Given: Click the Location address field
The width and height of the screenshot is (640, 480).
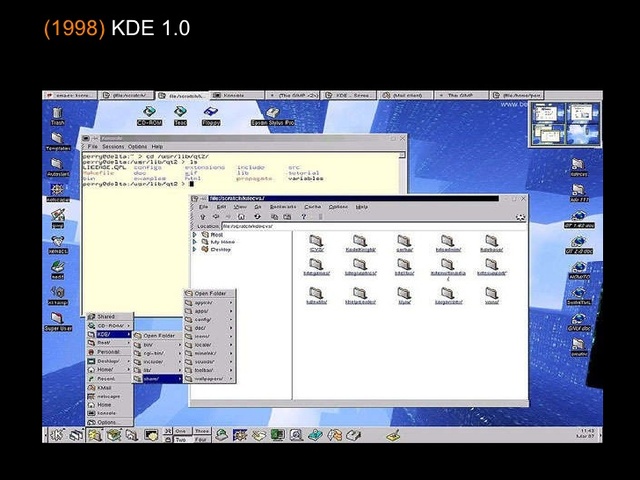Looking at the screenshot, I should pyautogui.click(x=373, y=226).
